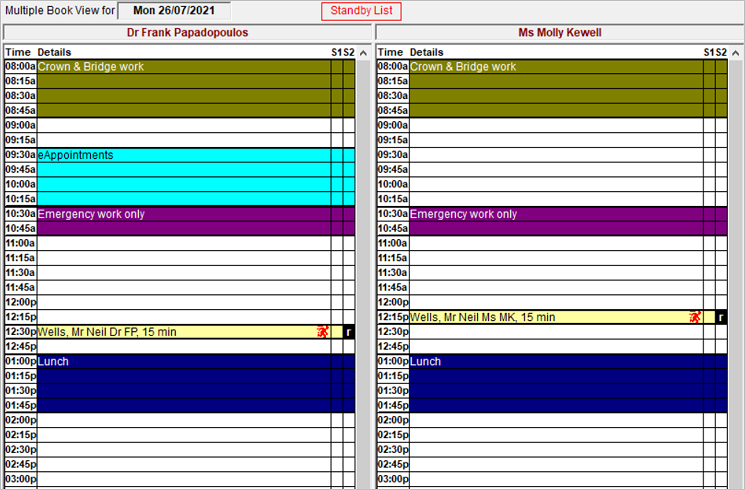Select the 02:00p slot for Dr Papadopoulos
745x490 pixels.
coord(184,420)
